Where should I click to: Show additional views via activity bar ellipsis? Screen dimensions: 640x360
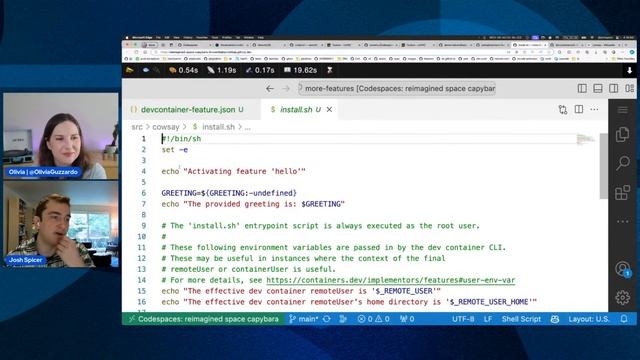623,221
